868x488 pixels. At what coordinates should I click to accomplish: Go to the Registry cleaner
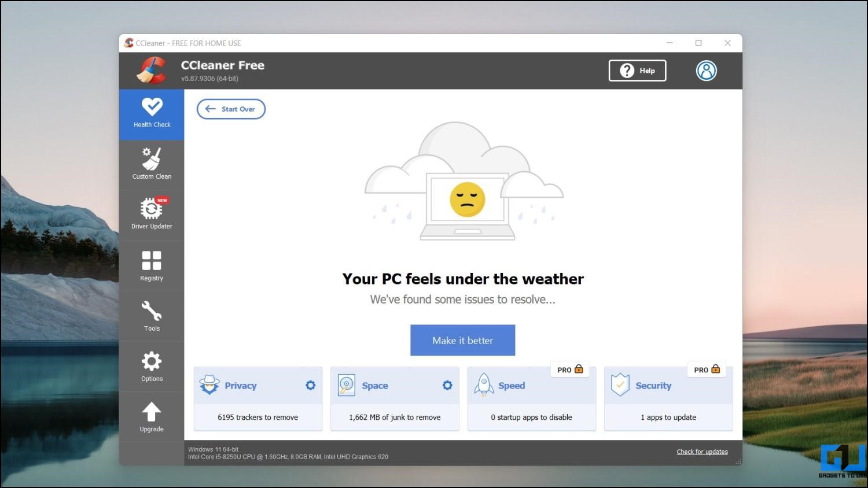pos(152,265)
